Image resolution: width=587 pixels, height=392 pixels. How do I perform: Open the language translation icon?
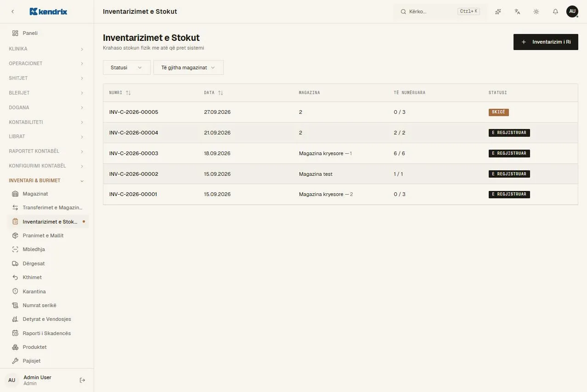click(517, 11)
